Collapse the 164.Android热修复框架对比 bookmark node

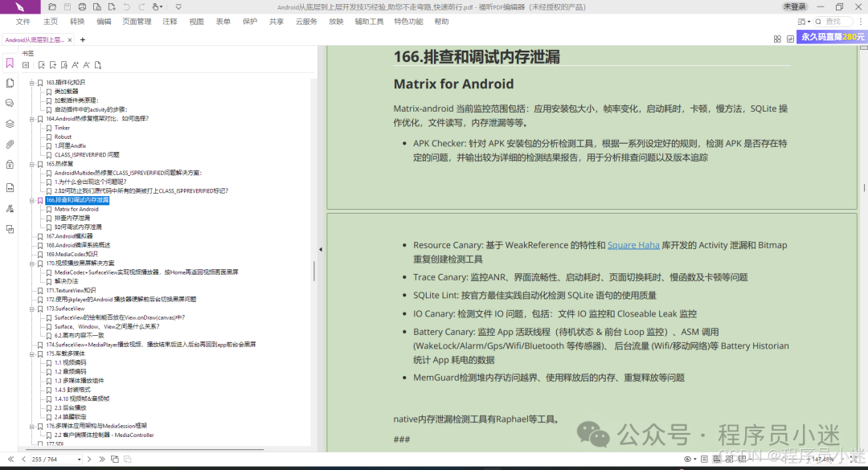(31, 119)
